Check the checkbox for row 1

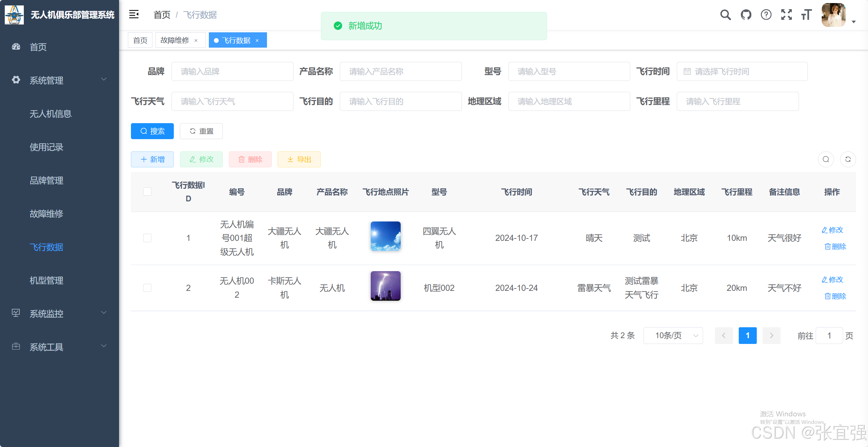(147, 238)
